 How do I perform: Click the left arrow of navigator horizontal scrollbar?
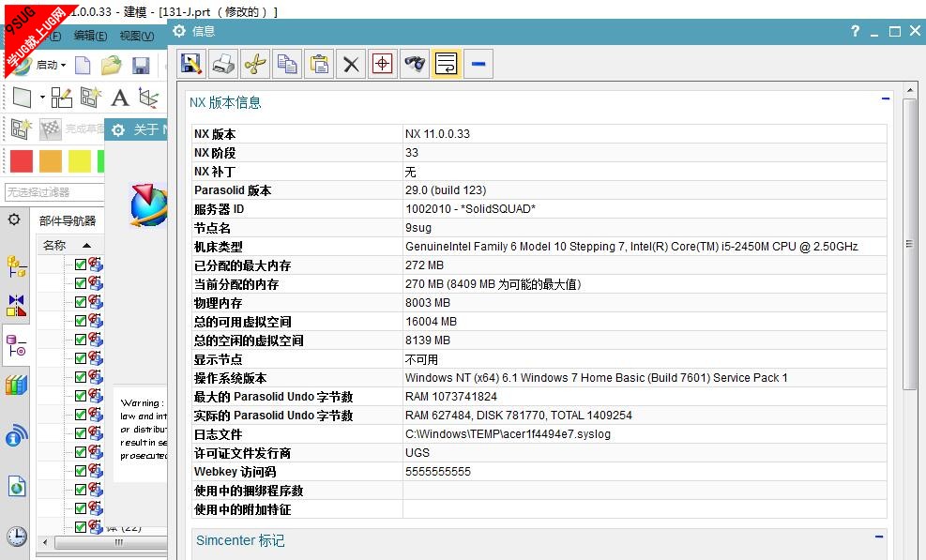[45, 541]
